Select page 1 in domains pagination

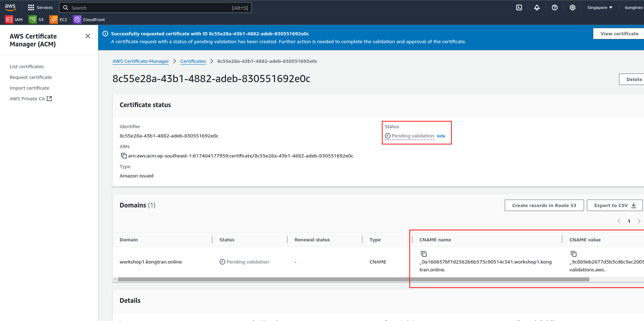click(629, 221)
